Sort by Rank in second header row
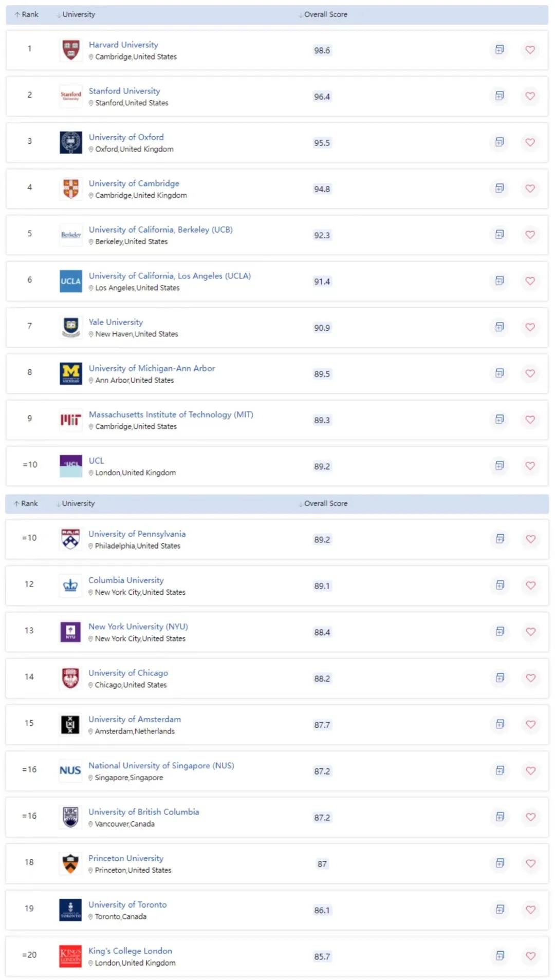The height and width of the screenshot is (980, 555). (26, 503)
